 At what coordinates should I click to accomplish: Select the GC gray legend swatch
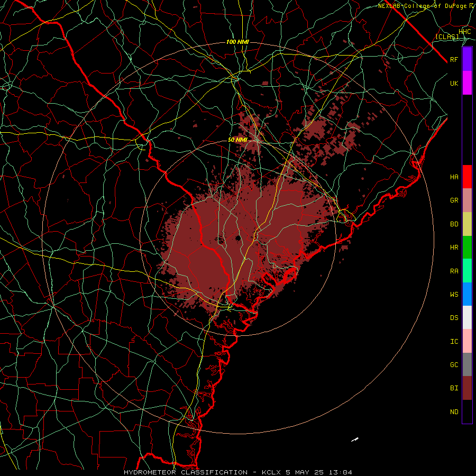[467, 364]
